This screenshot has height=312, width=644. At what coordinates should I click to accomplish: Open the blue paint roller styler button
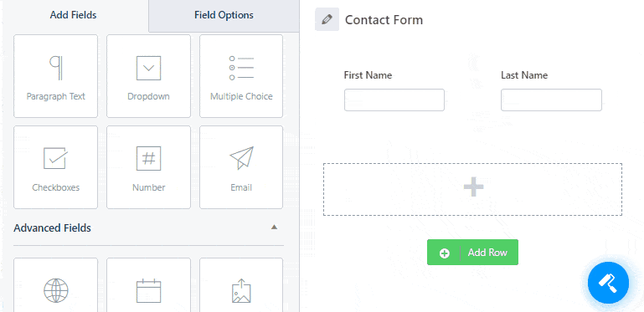608,283
